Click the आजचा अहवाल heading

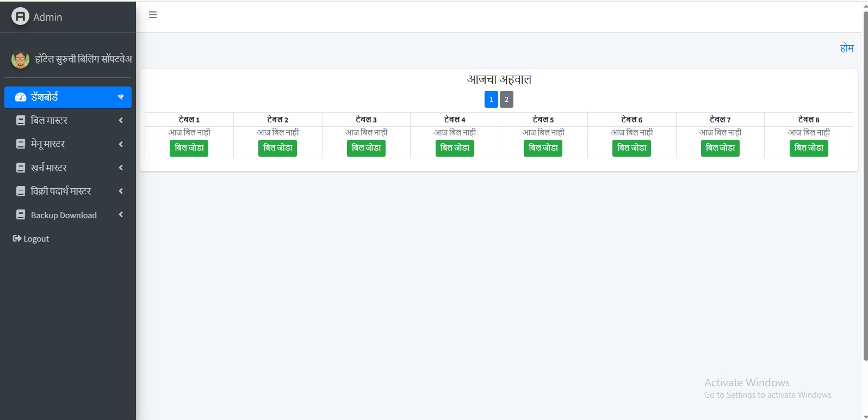[x=499, y=79]
